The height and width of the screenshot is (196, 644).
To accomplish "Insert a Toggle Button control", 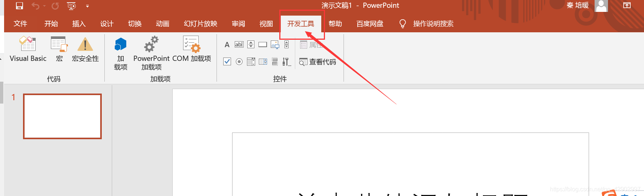I will (275, 62).
